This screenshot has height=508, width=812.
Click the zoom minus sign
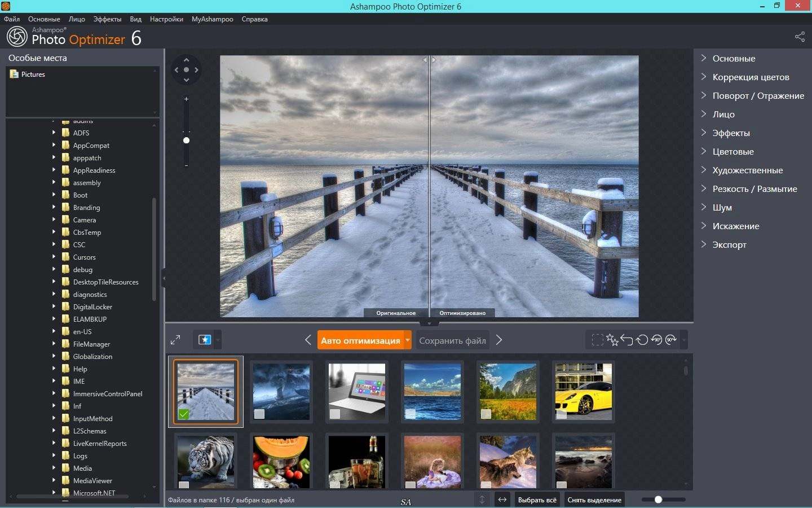[x=186, y=165]
